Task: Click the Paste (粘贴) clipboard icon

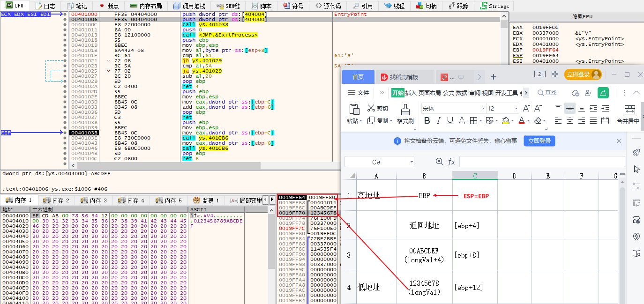Action: pyautogui.click(x=354, y=109)
